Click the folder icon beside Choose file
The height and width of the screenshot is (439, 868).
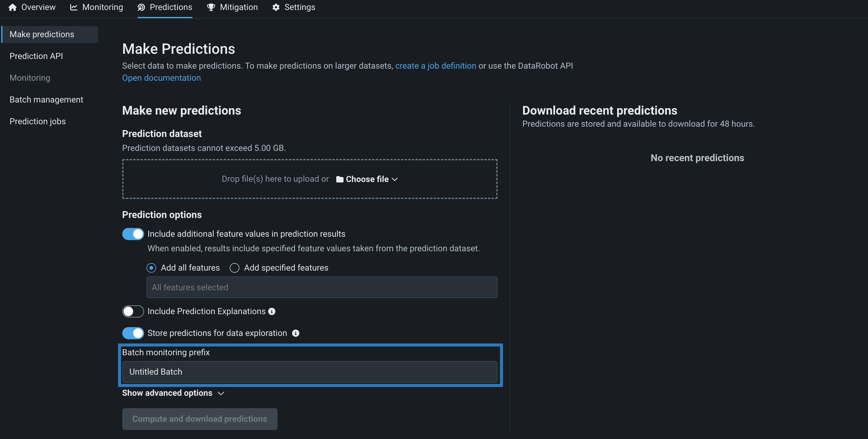coord(340,179)
